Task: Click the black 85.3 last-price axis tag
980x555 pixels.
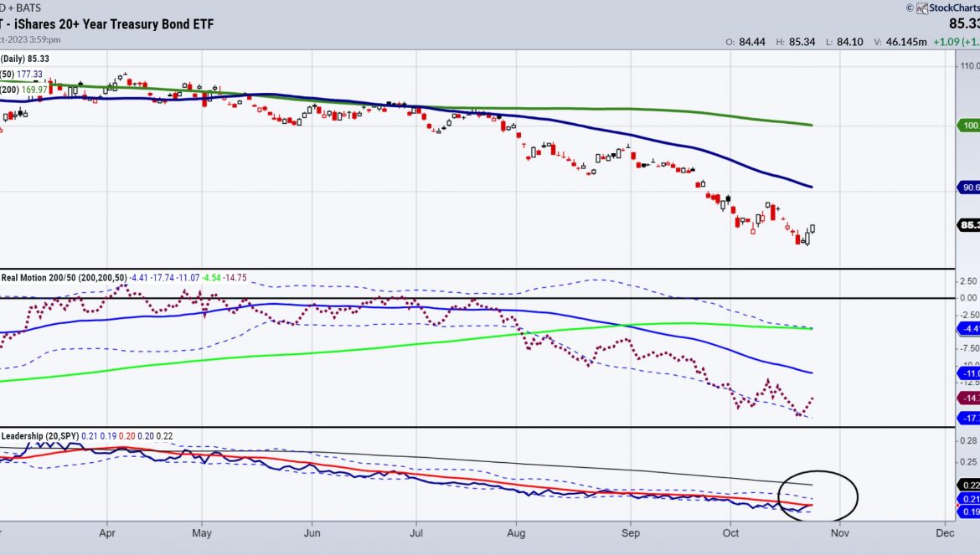Action: click(969, 224)
